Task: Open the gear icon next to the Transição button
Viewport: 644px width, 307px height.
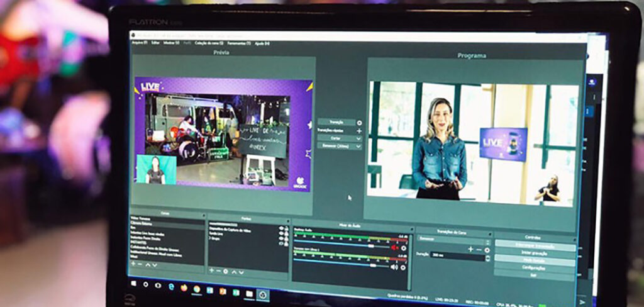Action: coord(359,123)
